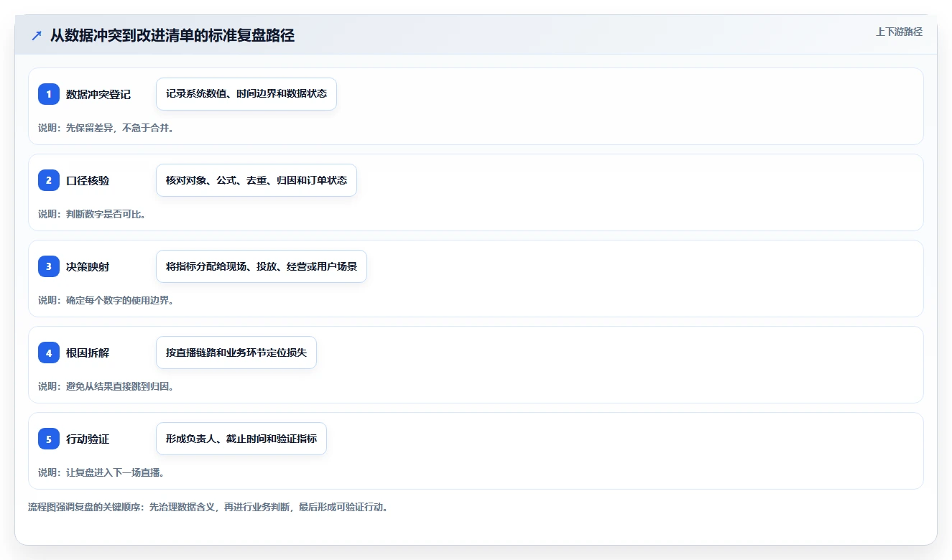Click the 口径核验 step title

tap(88, 180)
